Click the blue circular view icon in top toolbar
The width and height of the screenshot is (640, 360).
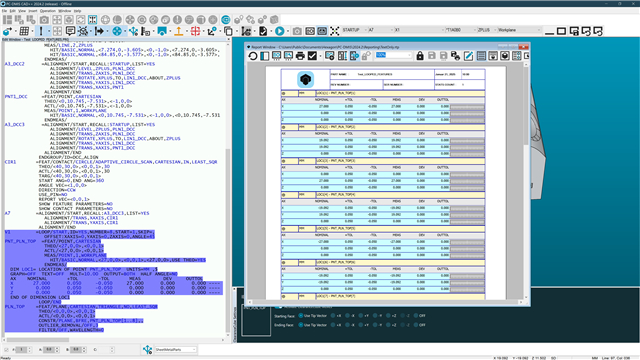[x=226, y=20]
